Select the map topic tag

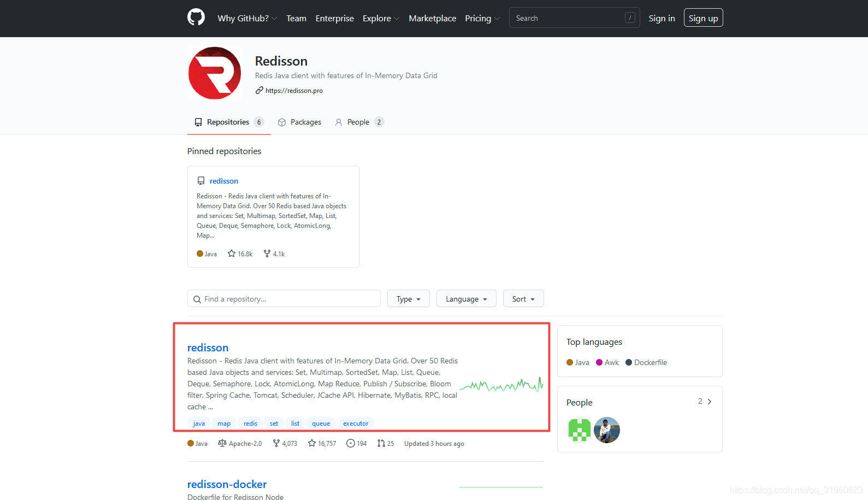pyautogui.click(x=224, y=423)
